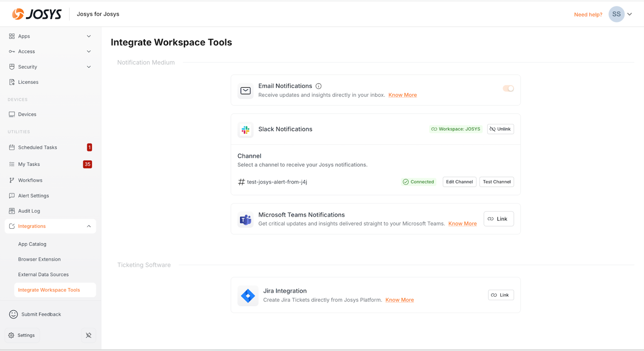Open External Data Sources under Integrations
This screenshot has height=351, width=644.
(43, 275)
